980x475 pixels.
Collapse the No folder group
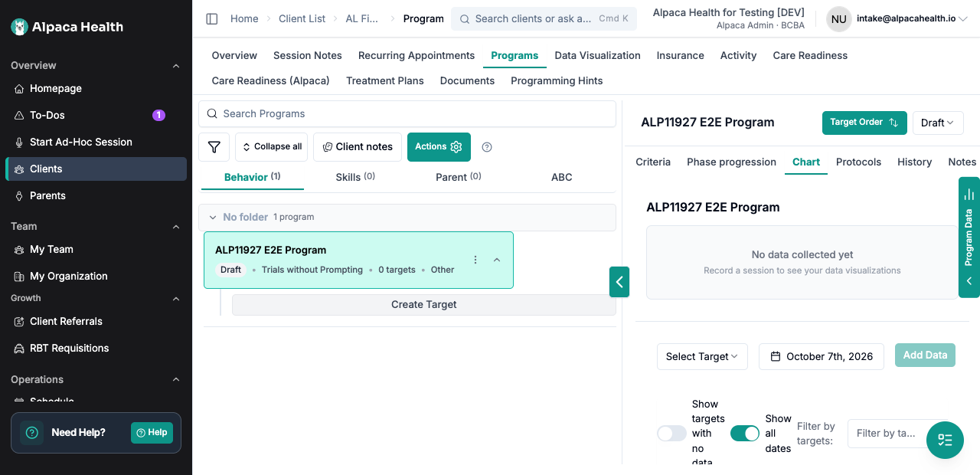coord(213,218)
